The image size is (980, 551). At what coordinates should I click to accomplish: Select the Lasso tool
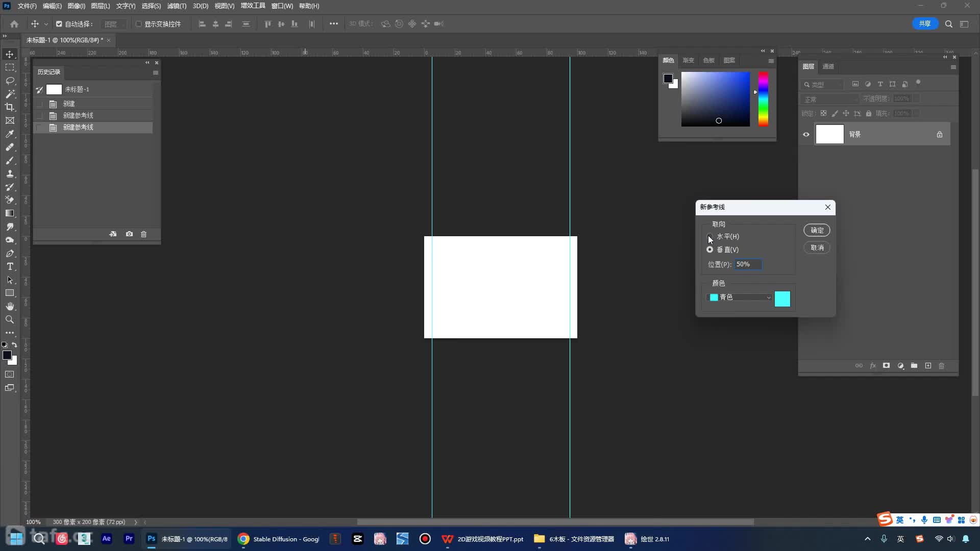coord(10,81)
